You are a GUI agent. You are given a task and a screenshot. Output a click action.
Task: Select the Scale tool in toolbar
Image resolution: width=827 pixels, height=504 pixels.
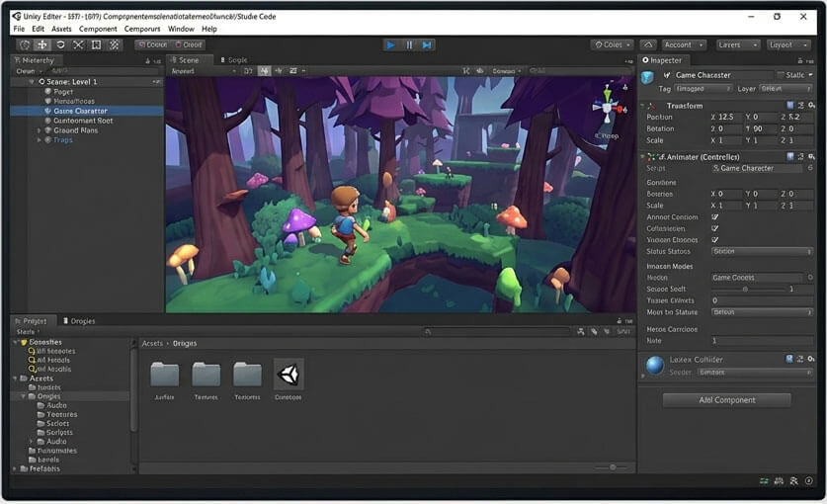pos(78,44)
